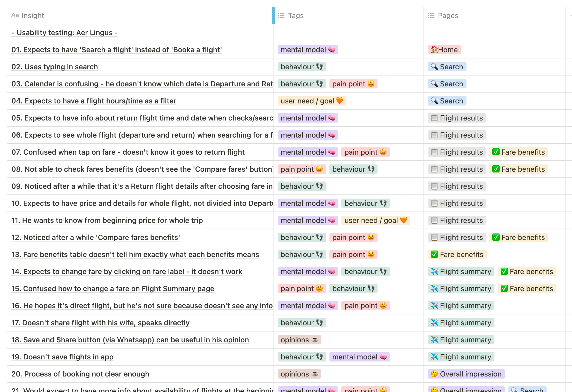Open the Insight column header menu
572x392 pixels.
coord(33,16)
